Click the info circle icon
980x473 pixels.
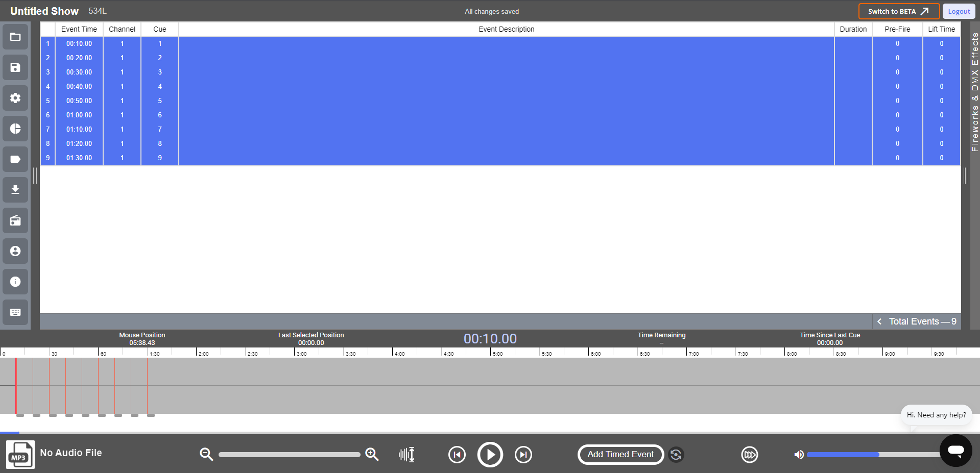click(15, 282)
